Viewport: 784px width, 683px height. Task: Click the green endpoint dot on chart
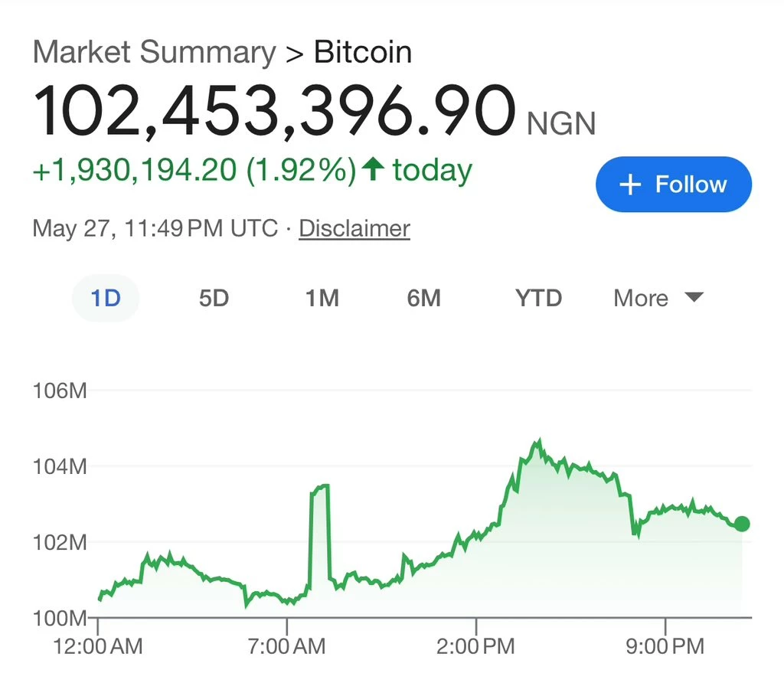[x=742, y=524]
